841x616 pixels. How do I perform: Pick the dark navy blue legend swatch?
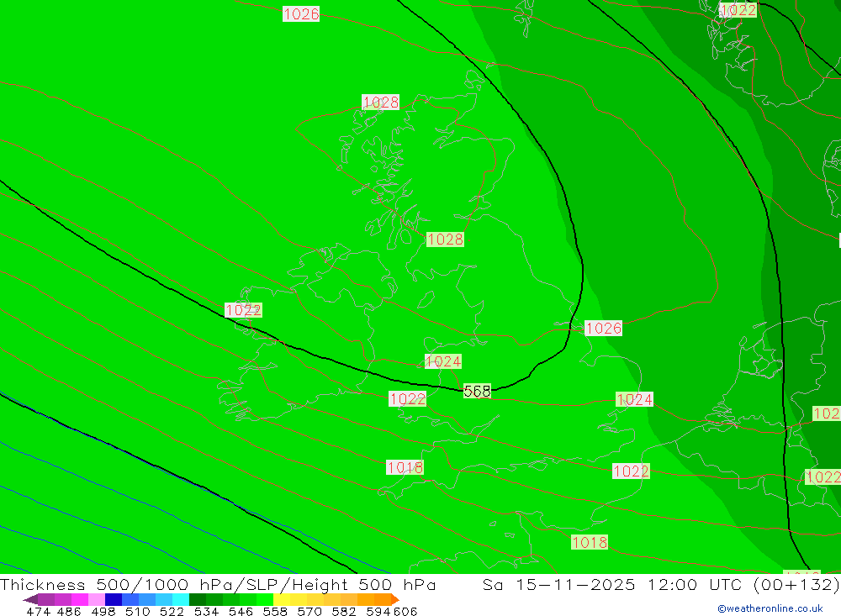(114, 599)
